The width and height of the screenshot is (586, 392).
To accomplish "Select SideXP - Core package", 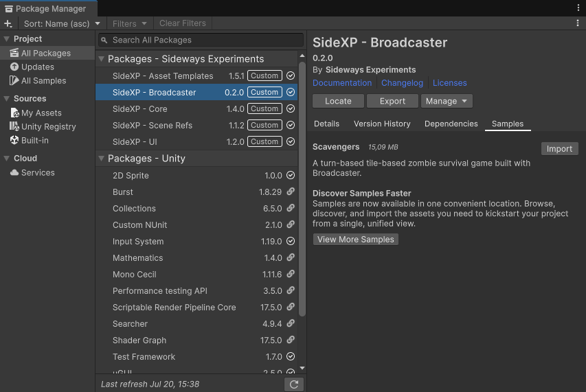I will point(196,108).
